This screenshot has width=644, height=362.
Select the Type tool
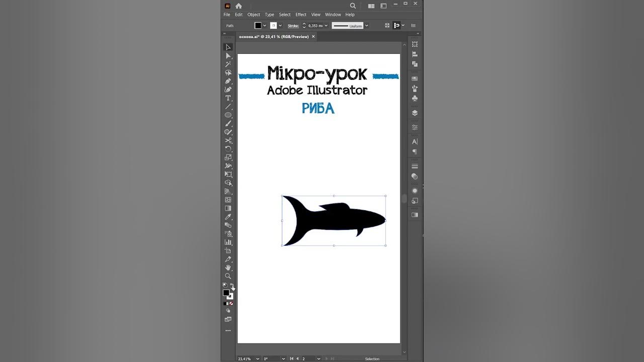tap(228, 98)
